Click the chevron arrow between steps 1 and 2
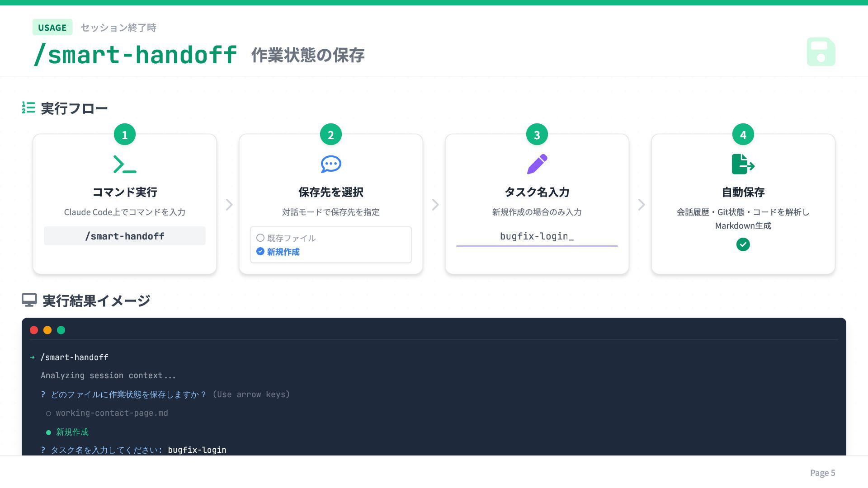 point(229,205)
